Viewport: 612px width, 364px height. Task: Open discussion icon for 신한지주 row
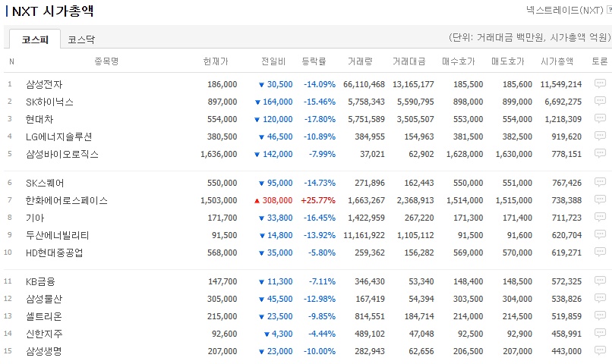(600, 333)
